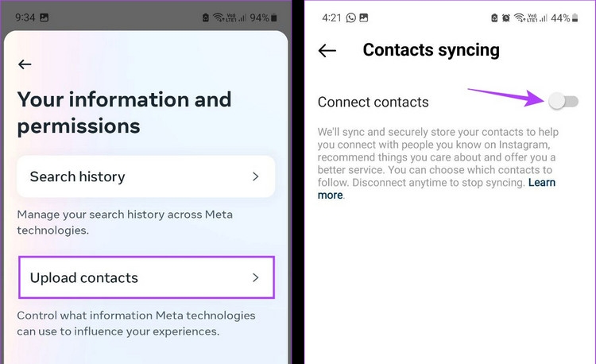Go back from Contacts syncing screen

tap(327, 50)
